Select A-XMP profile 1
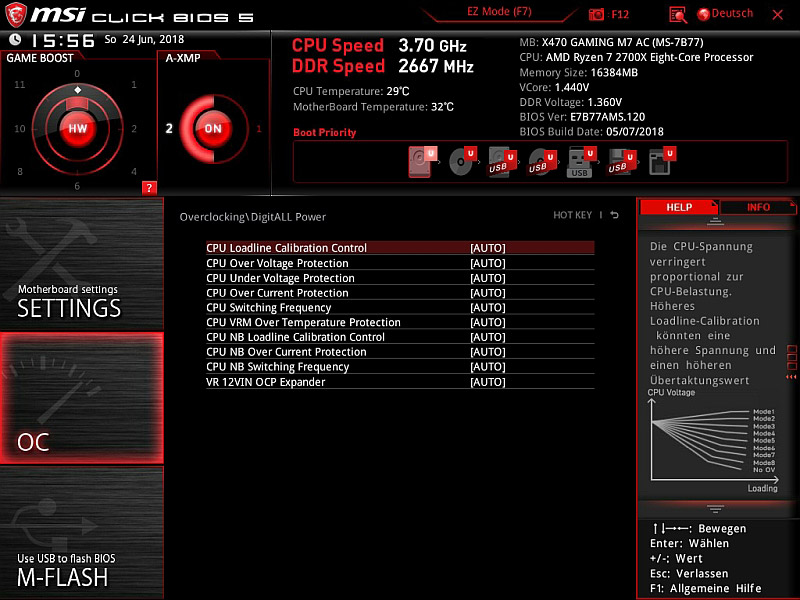This screenshot has width=800, height=600. tap(259, 129)
